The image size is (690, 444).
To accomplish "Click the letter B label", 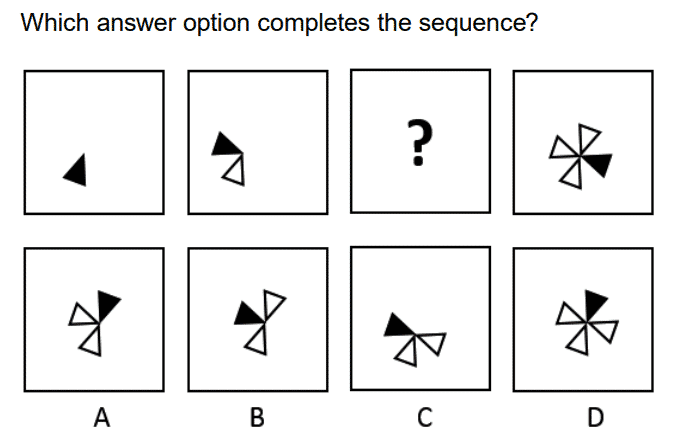I will pos(257,418).
